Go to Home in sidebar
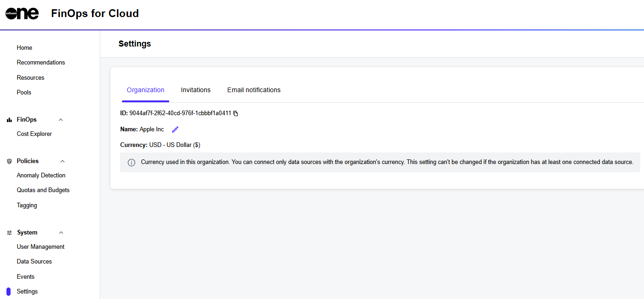Image resolution: width=644 pixels, height=299 pixels. (x=24, y=47)
